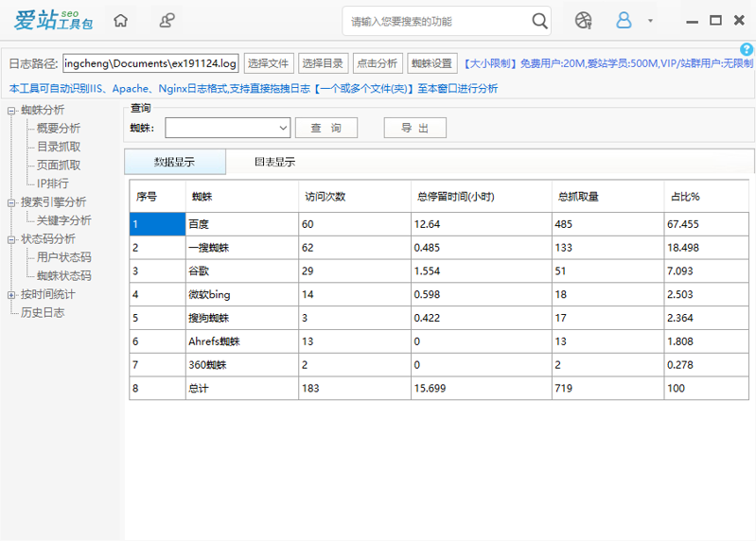Select 蜘蛛状态码 in the tree

(63, 275)
